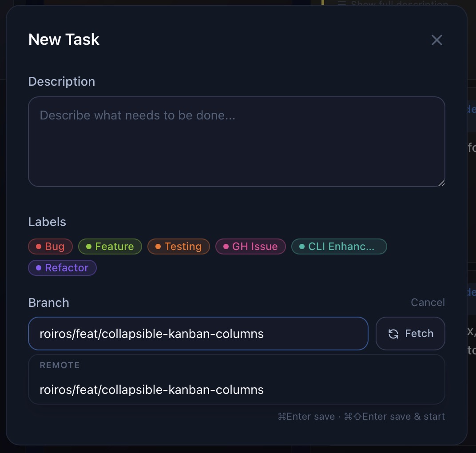Click the green dot on the Feature label
Viewport: 476px width, 453px height.
click(88, 246)
